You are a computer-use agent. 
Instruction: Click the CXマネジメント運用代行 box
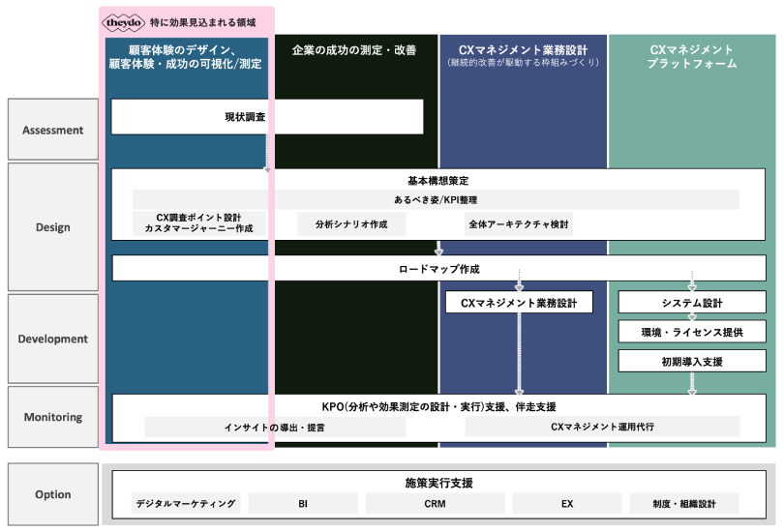602,427
